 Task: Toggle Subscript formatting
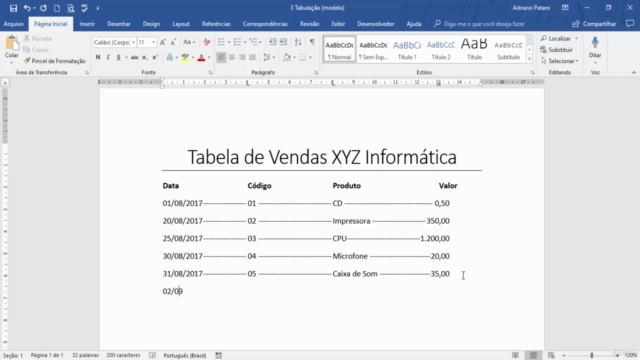click(144, 57)
